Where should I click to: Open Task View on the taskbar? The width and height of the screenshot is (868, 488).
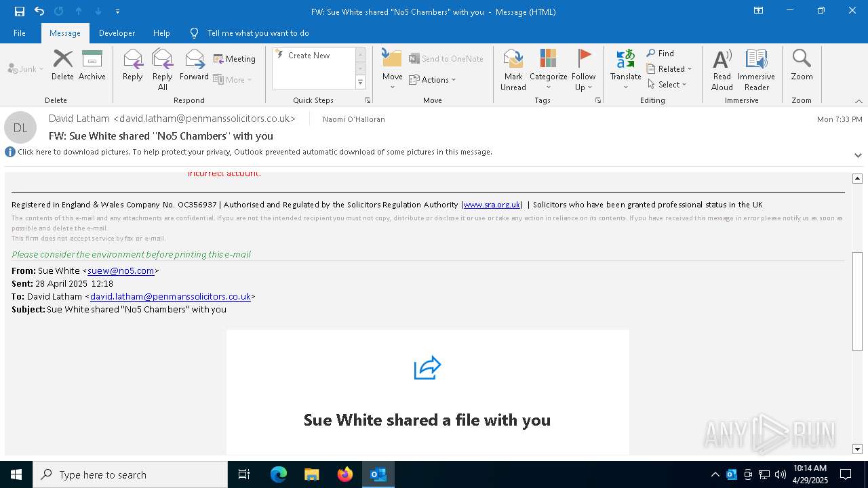pos(244,474)
